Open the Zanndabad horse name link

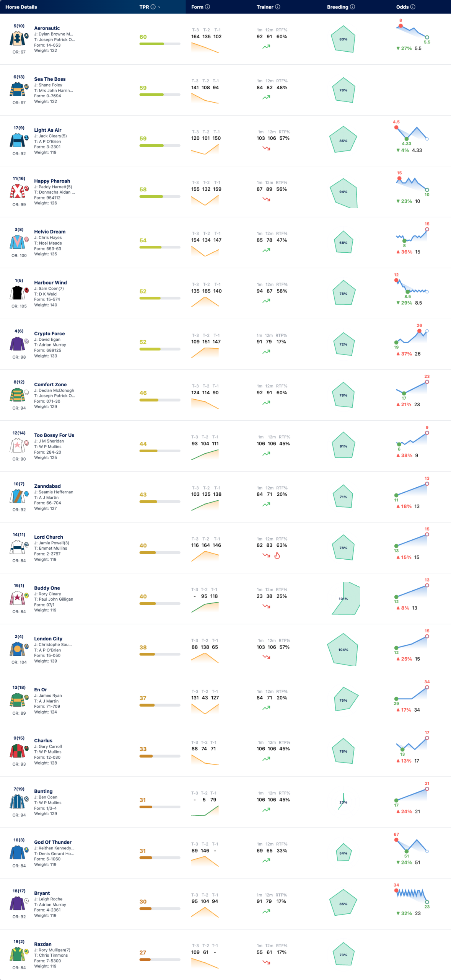(x=47, y=486)
